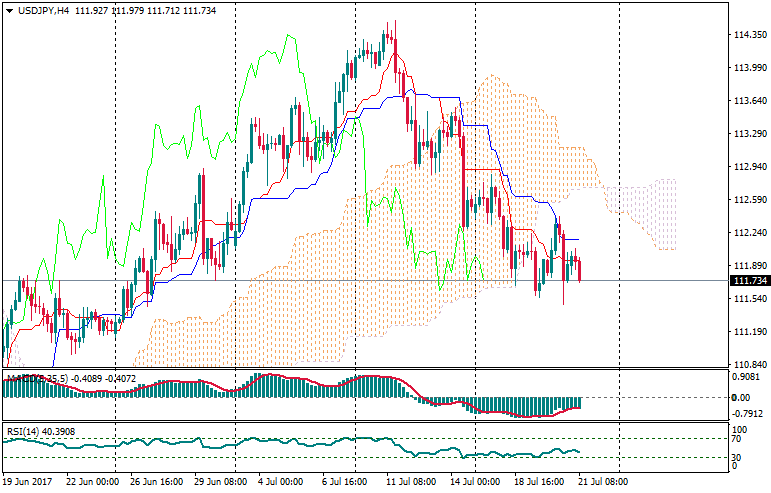Click the 114.350 price scale label
This screenshot has height=493, width=771.
click(x=749, y=35)
